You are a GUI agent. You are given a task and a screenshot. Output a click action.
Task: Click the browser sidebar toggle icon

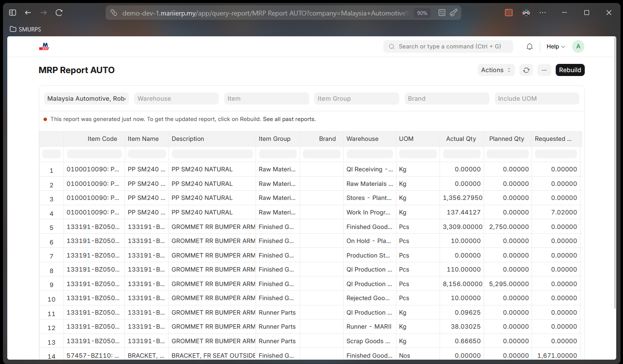point(13,13)
